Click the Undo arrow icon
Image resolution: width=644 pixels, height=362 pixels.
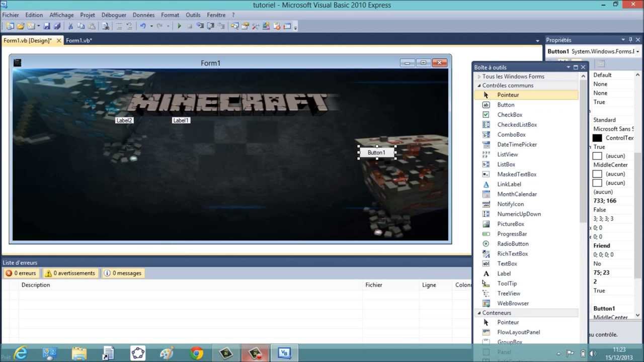point(143,26)
